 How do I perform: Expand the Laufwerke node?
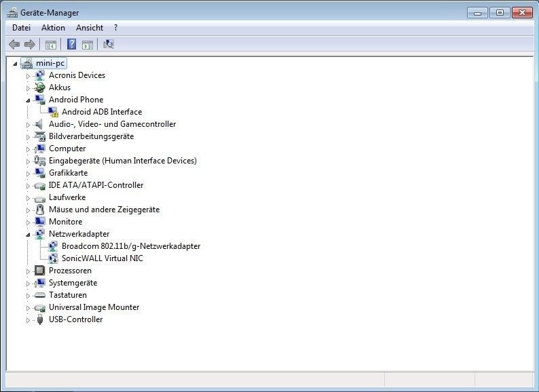[28, 198]
